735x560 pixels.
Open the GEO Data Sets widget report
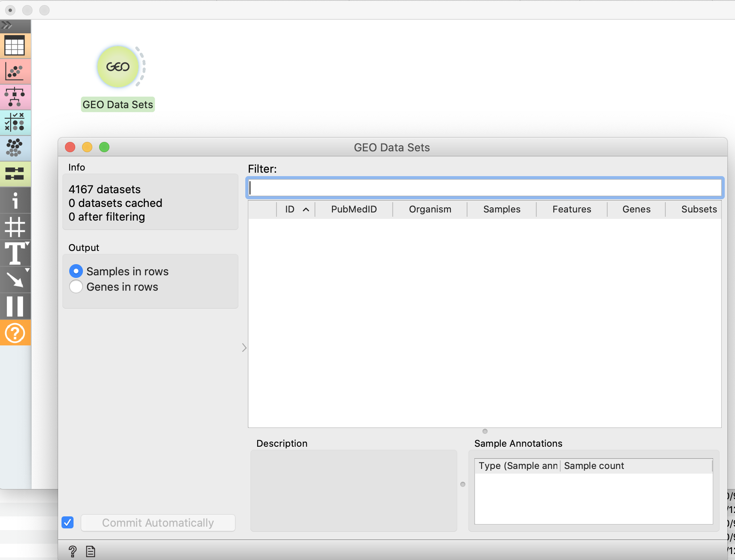(x=90, y=551)
